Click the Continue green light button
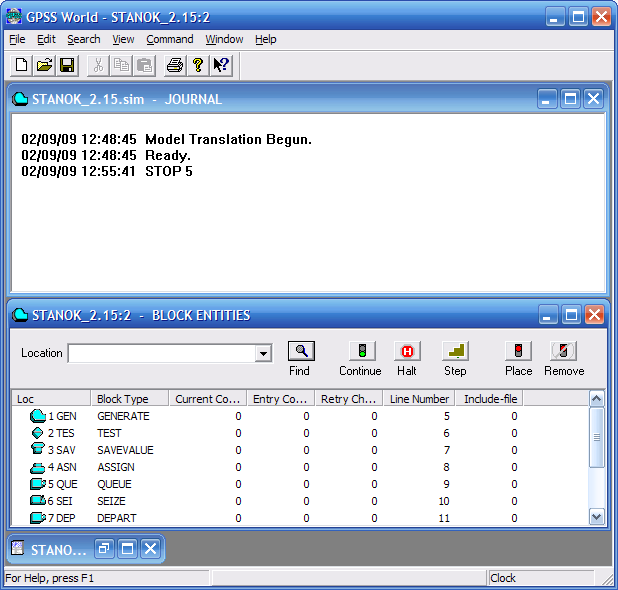The image size is (618, 590). click(x=362, y=351)
